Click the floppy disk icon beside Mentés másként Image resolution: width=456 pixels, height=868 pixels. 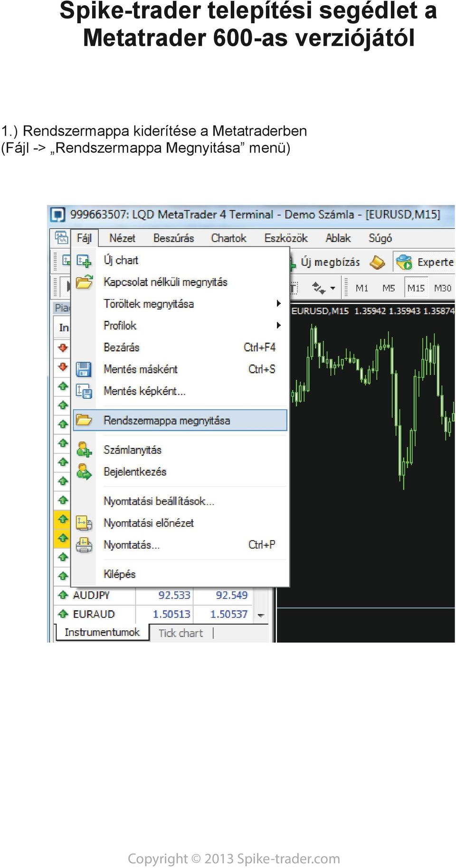tap(84, 369)
